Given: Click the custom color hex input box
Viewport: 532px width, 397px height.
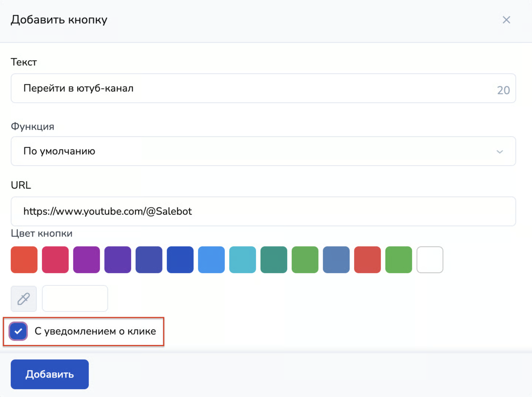Looking at the screenshot, I should (75, 298).
